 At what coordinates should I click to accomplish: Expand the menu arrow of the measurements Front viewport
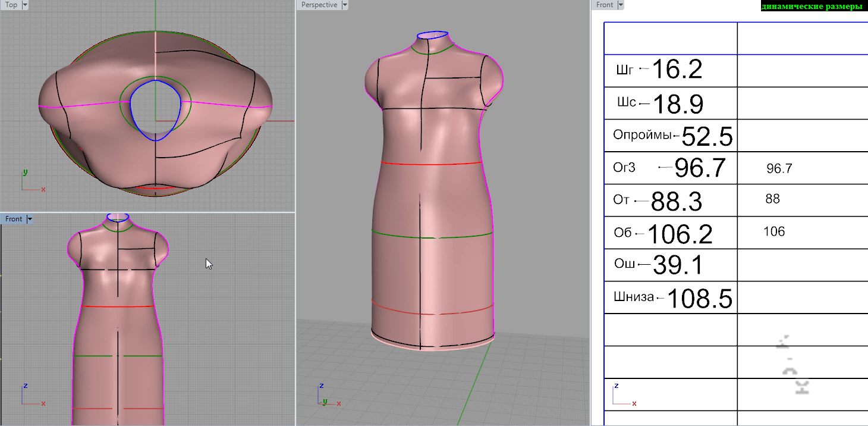[621, 5]
